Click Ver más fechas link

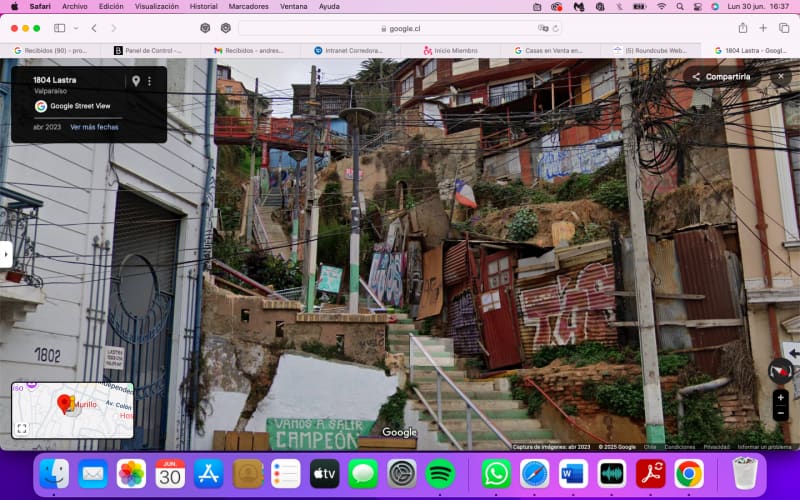point(94,127)
